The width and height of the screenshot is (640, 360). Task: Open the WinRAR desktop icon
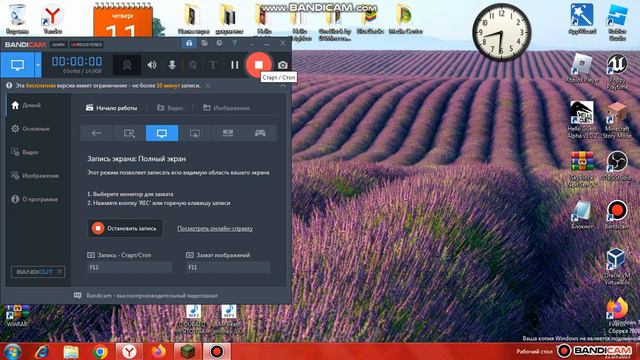(17, 315)
